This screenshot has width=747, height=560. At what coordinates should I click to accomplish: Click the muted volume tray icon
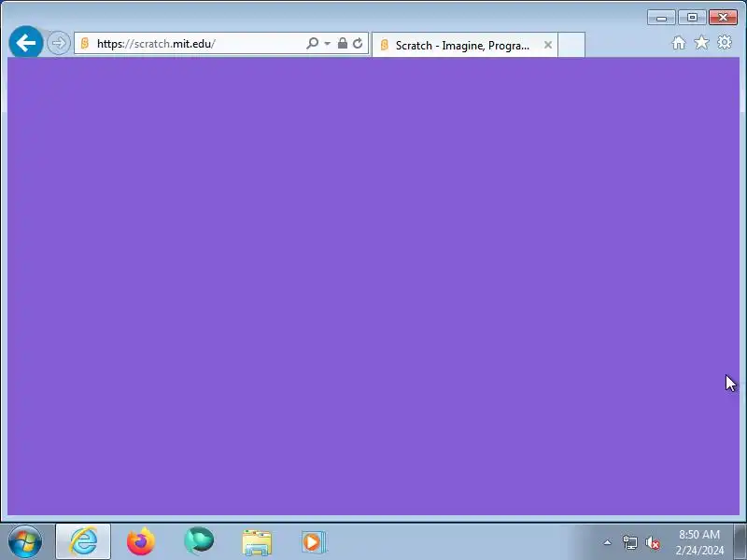[652, 542]
